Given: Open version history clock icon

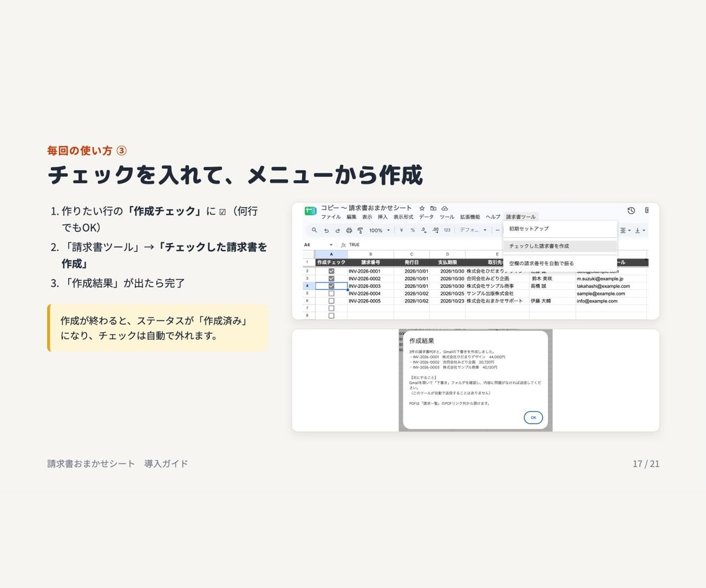Looking at the screenshot, I should [x=631, y=211].
